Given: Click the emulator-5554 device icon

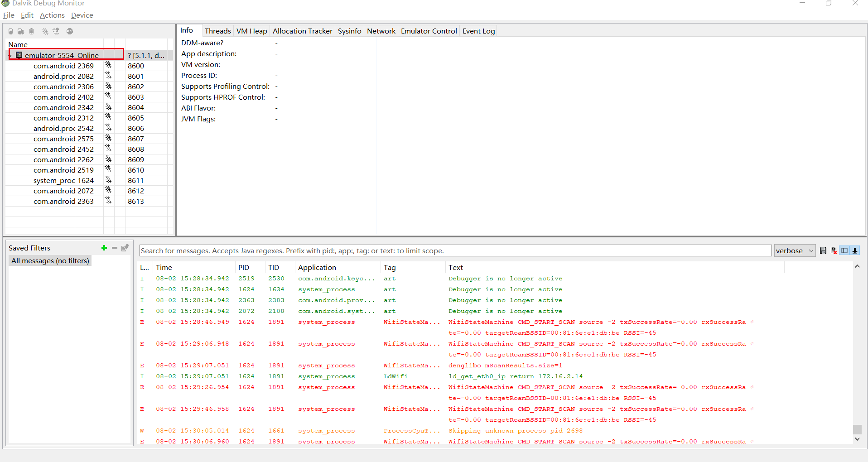Looking at the screenshot, I should 19,55.
